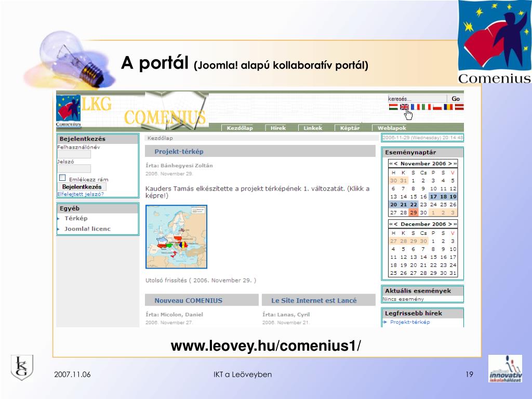
Task: Tick the Emlékezz rám checkbox
Action: coord(62,178)
